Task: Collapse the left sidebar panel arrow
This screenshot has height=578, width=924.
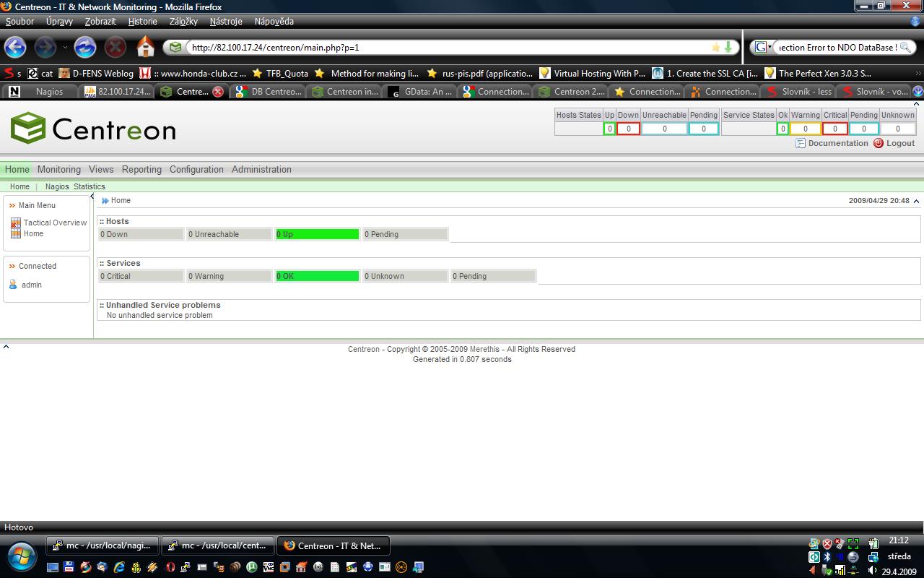Action: [x=92, y=197]
